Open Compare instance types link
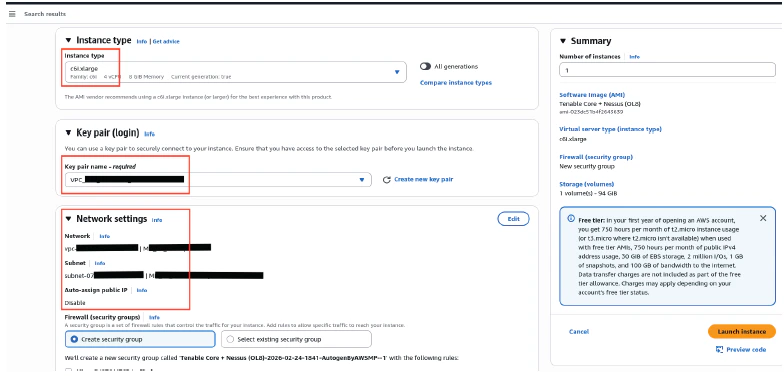Screen dimensions: 784x379 (456, 82)
